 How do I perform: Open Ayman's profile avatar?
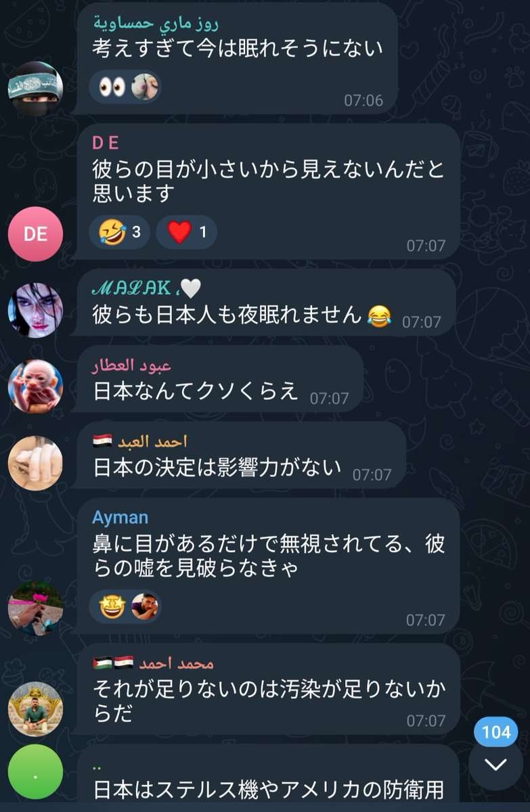(35, 608)
